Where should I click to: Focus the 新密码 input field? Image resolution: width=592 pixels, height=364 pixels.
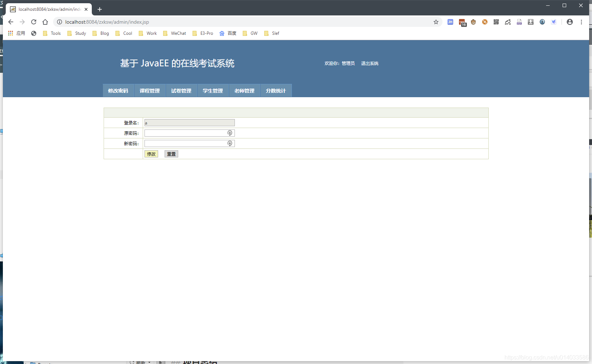190,143
